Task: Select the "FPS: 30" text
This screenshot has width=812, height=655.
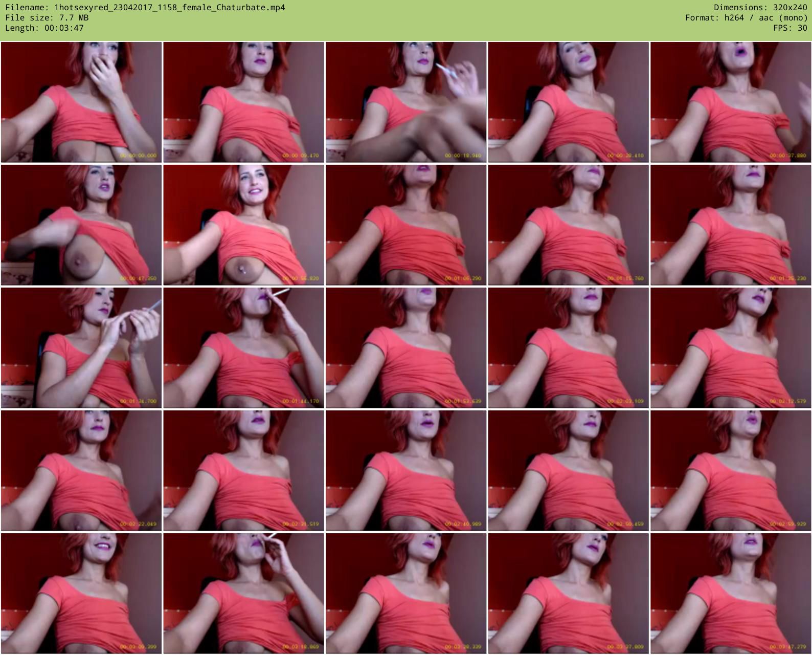Action: [x=790, y=28]
